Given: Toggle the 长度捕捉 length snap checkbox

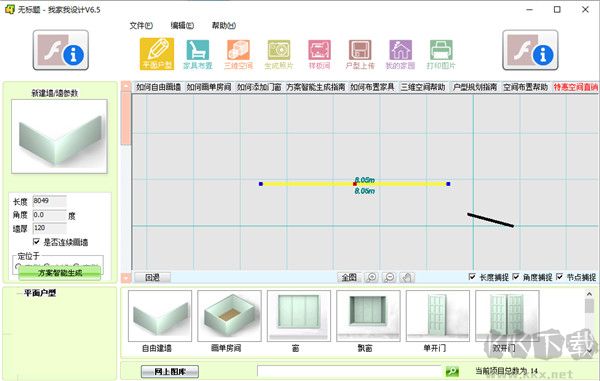Looking at the screenshot, I should pos(472,277).
